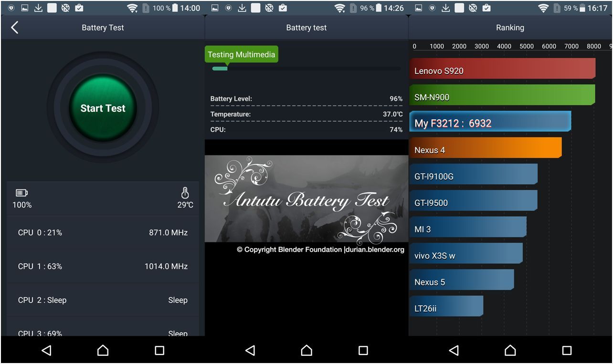Open the Antutu Battery Test banner image
The height and width of the screenshot is (364, 613).
306,198
